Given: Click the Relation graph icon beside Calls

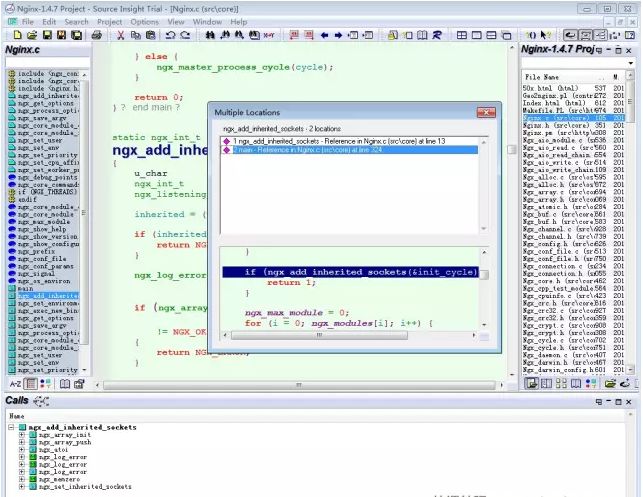Looking at the screenshot, I should click(x=41, y=401).
